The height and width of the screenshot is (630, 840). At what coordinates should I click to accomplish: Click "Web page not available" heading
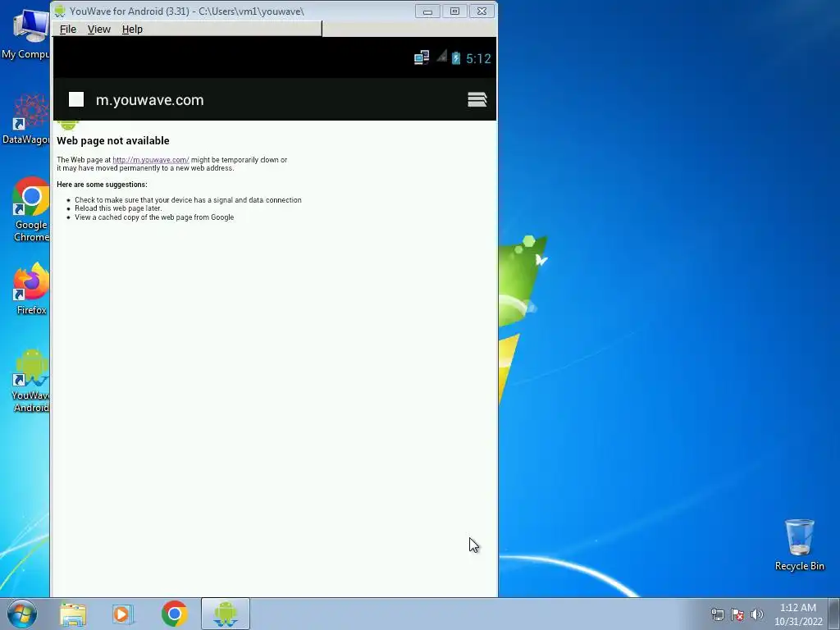tap(113, 140)
